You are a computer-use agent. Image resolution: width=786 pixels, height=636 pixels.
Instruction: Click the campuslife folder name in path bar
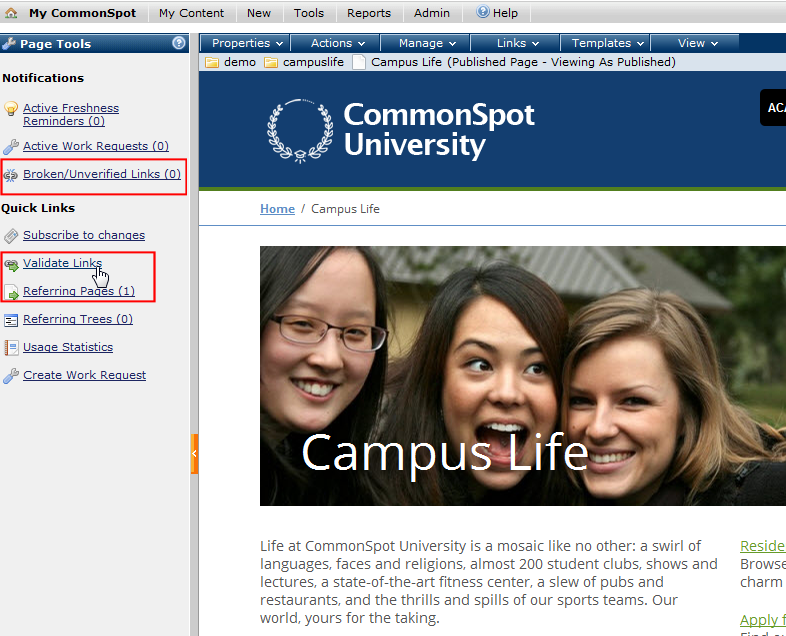(x=313, y=62)
